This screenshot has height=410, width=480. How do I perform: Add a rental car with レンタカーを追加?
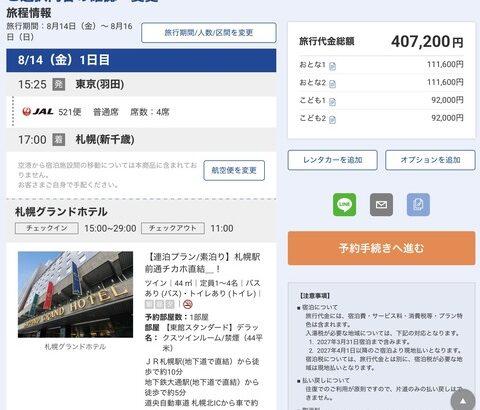click(x=333, y=160)
